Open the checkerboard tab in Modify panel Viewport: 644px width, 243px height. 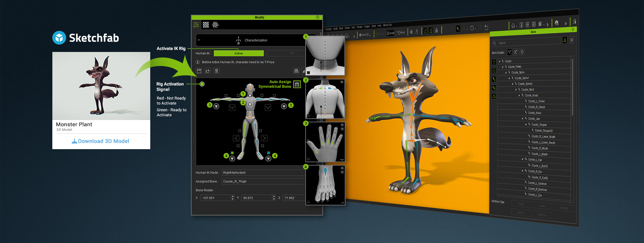tap(206, 25)
